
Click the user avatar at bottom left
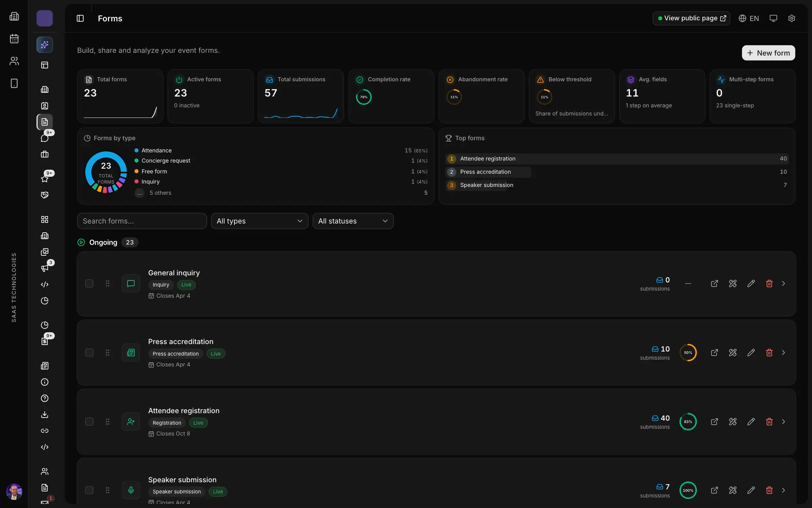click(14, 491)
